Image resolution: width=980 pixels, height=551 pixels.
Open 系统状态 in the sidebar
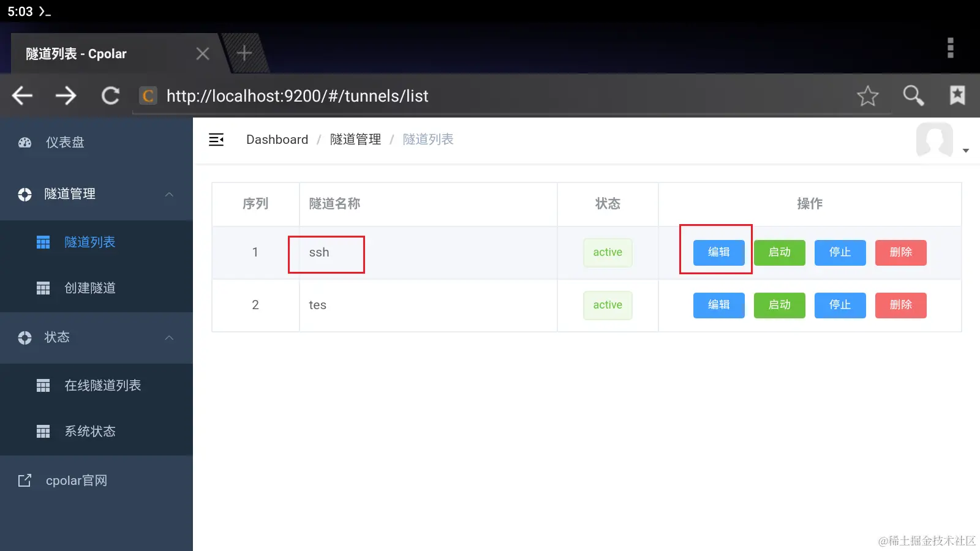coord(96,432)
